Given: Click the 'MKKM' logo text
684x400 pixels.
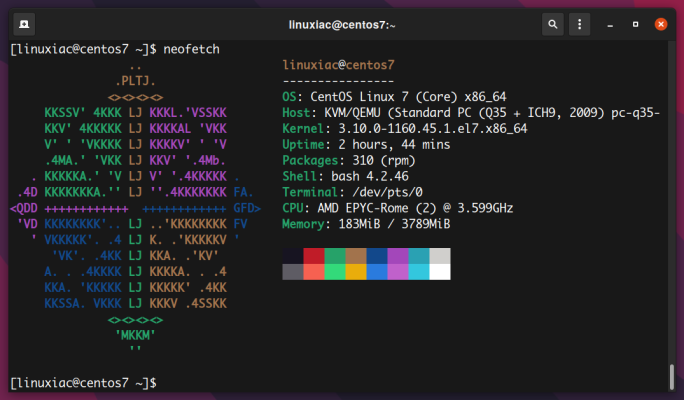Looking at the screenshot, I should click(135, 335).
